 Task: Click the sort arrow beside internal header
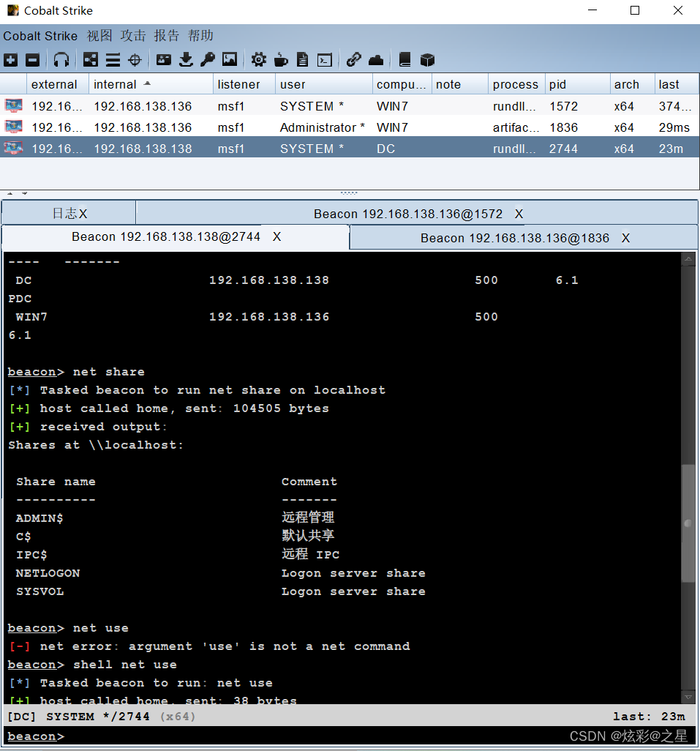(147, 83)
